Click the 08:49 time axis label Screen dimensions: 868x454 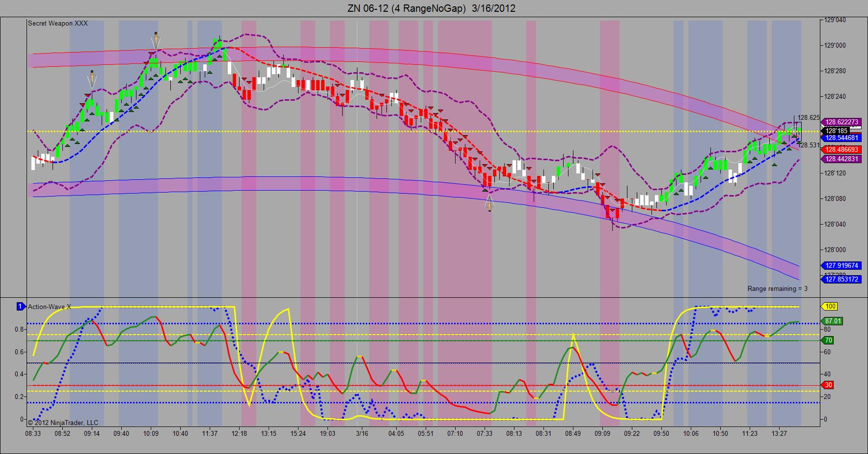[x=573, y=434]
